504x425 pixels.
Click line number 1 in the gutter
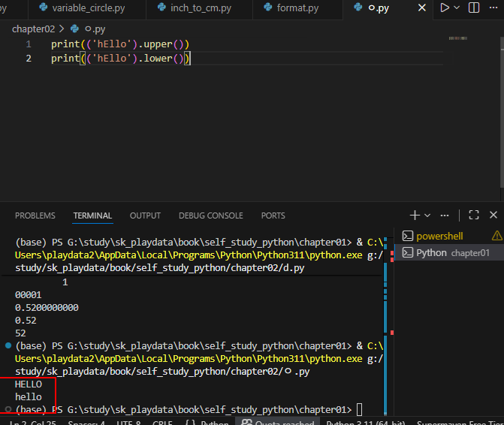coord(29,44)
